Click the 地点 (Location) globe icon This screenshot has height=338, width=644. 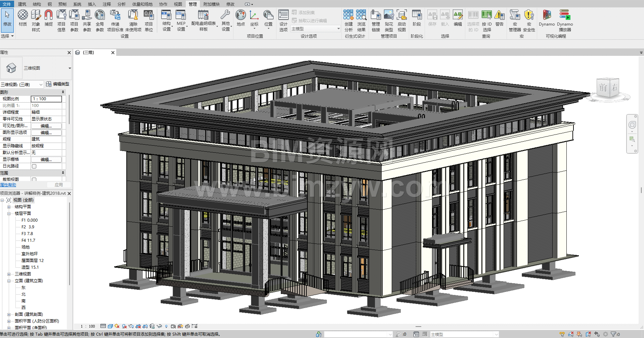[x=241, y=15]
